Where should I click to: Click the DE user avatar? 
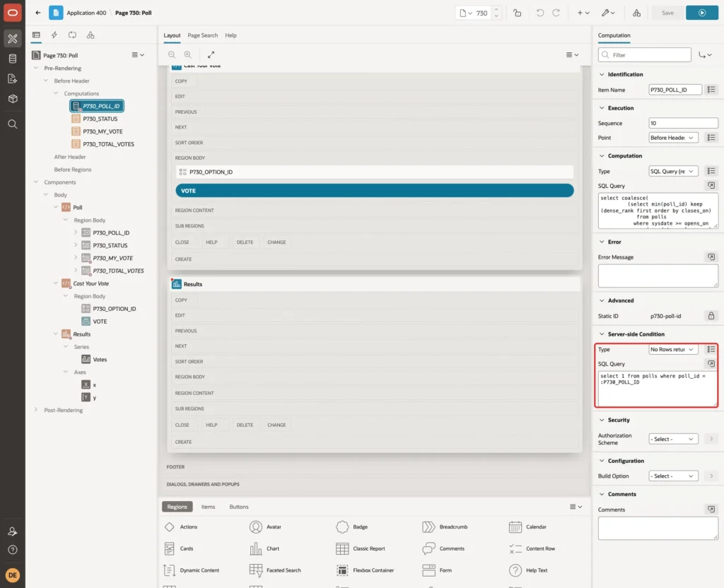(x=13, y=575)
